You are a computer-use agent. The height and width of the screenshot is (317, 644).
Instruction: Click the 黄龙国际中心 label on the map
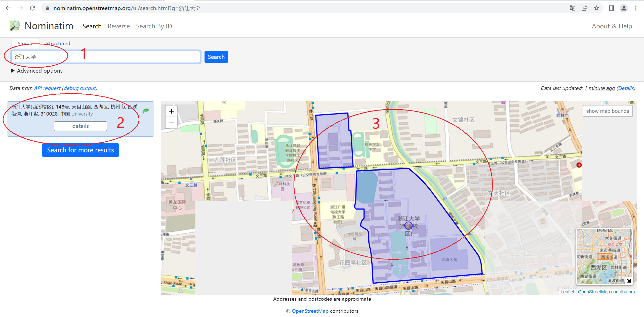pyautogui.click(x=177, y=205)
